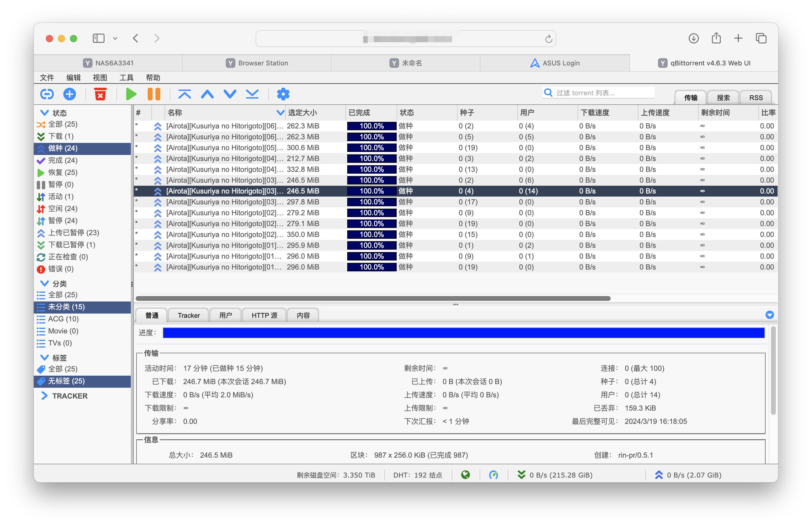The width and height of the screenshot is (812, 527).
Task: Select torrent row sized 300.6 MiB
Action: (x=455, y=147)
